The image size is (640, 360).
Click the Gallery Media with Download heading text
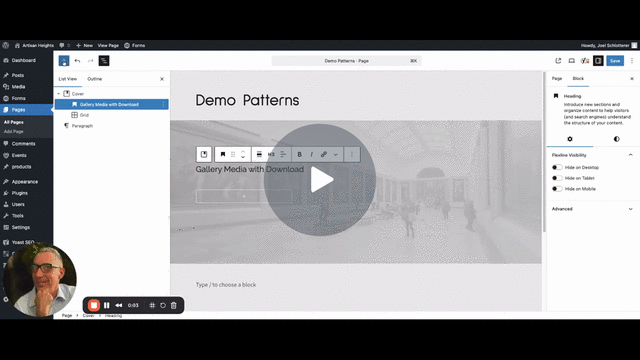(x=249, y=169)
